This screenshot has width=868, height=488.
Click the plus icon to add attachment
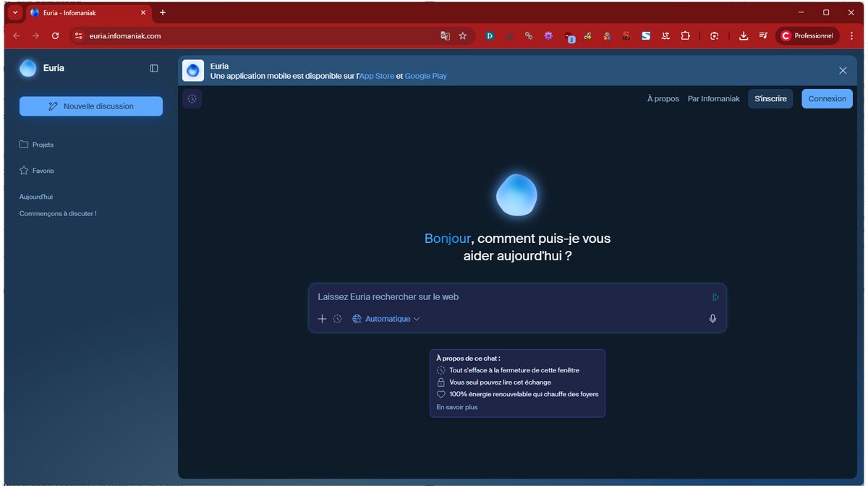point(323,319)
